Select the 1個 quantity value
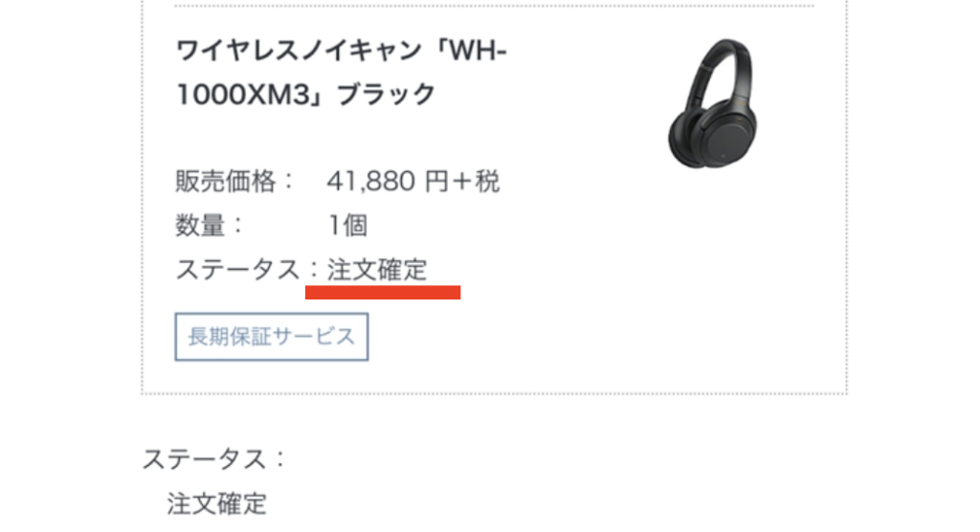This screenshot has width=980, height=532. pos(347,225)
